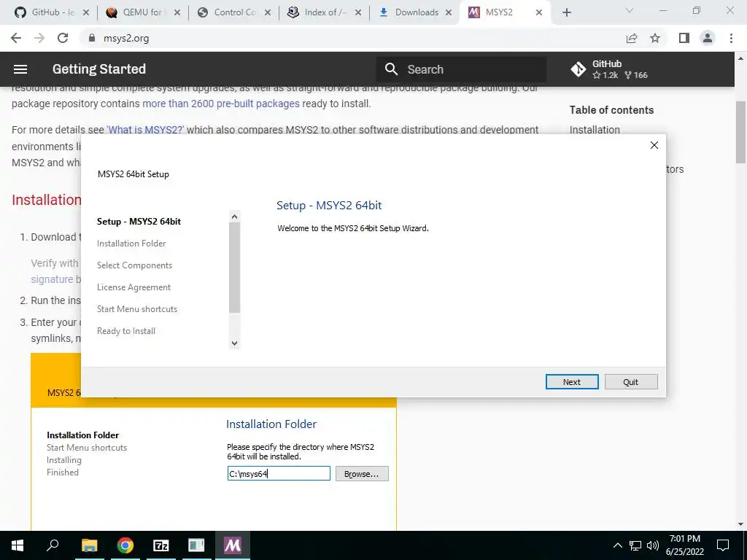
Task: Select Installation Folder step in wizard sidebar
Action: click(131, 244)
